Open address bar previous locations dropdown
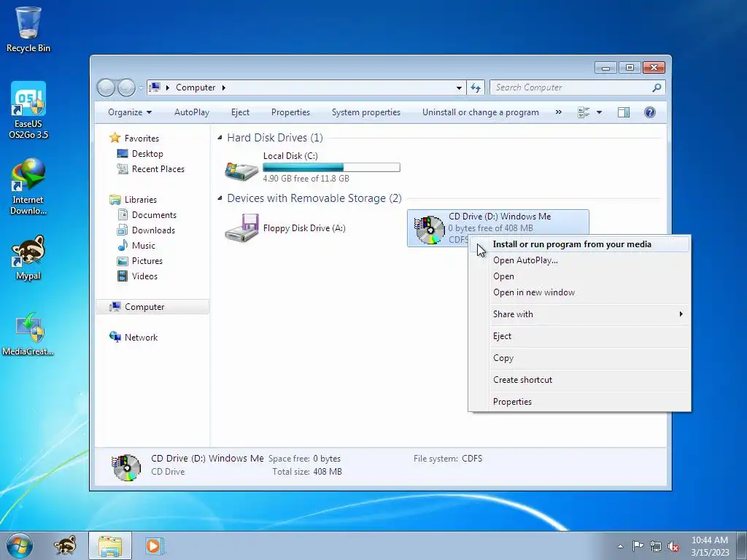The width and height of the screenshot is (747, 560). click(x=459, y=87)
